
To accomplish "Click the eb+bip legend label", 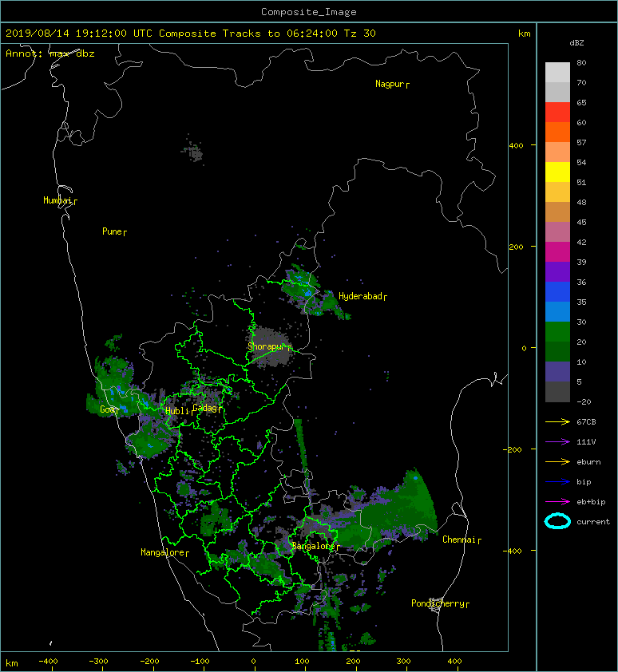I will click(x=591, y=501).
